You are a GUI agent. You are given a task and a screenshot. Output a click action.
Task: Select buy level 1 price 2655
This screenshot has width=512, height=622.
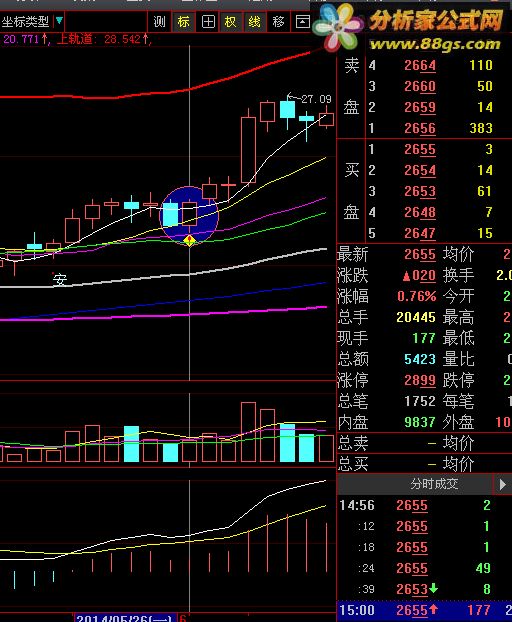[x=420, y=150]
